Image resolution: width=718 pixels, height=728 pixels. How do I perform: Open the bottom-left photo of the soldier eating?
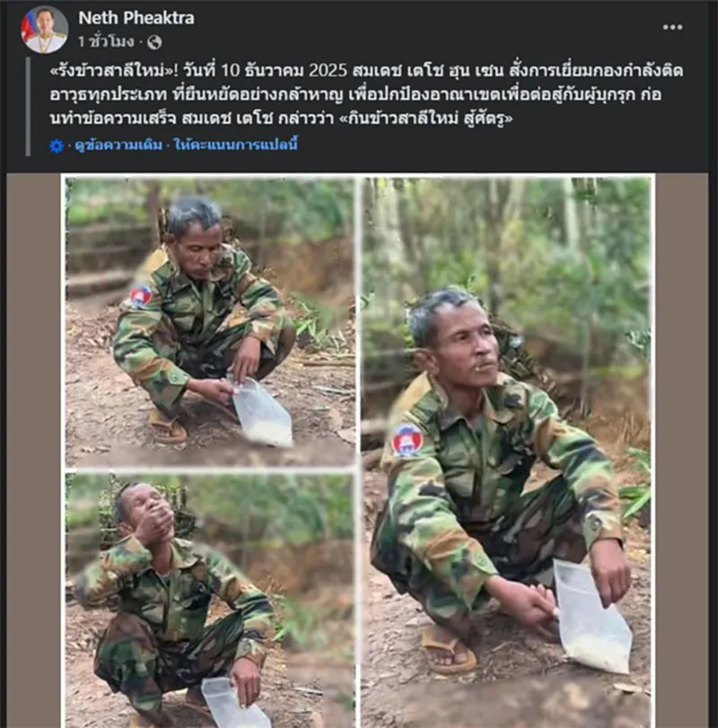(x=210, y=600)
